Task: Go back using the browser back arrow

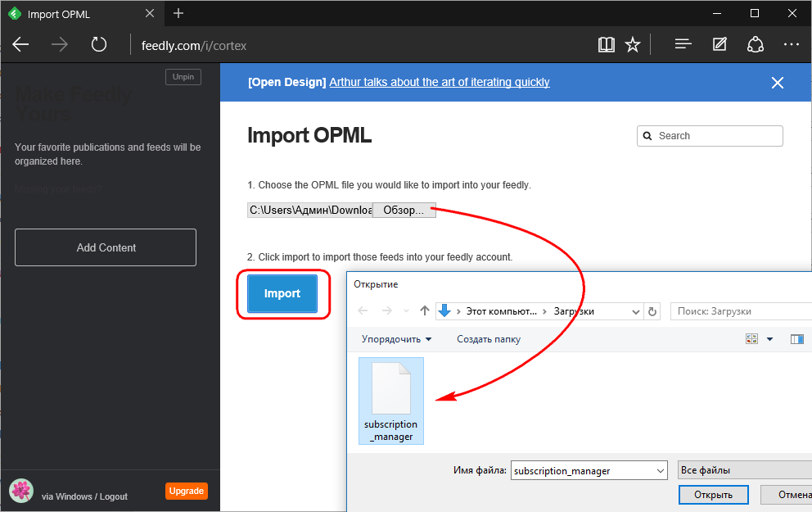Action: pyautogui.click(x=20, y=44)
